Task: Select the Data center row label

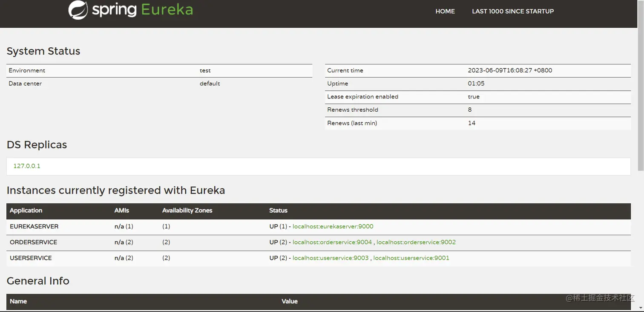Action: pyautogui.click(x=25, y=84)
